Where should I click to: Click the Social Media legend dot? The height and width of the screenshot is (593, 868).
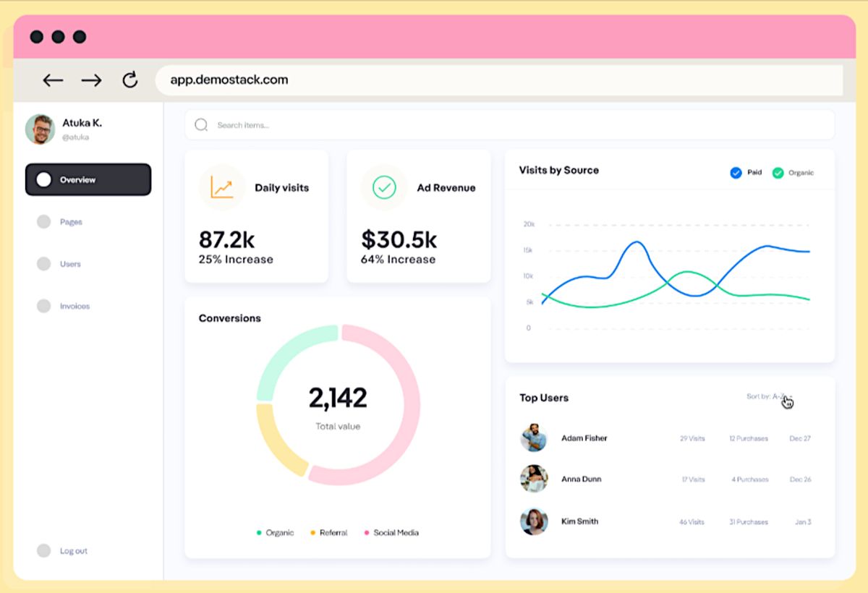click(367, 533)
